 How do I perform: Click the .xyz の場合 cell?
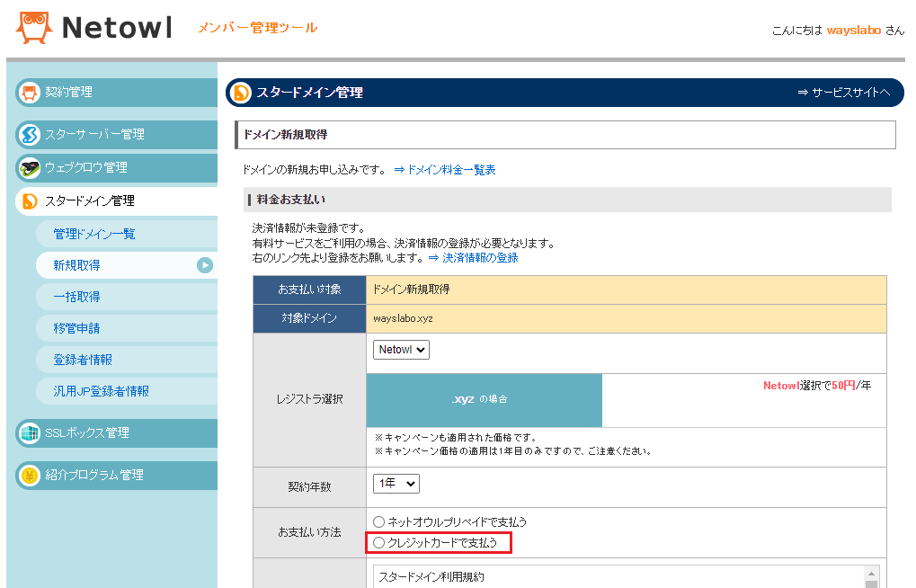(485, 400)
